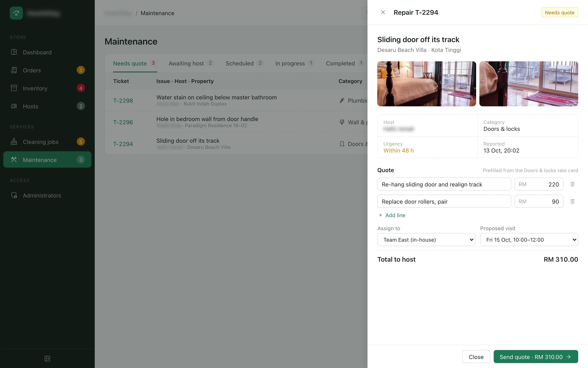Click the second sliding door photo thumbnail
Image resolution: width=588 pixels, height=368 pixels.
pyautogui.click(x=528, y=84)
